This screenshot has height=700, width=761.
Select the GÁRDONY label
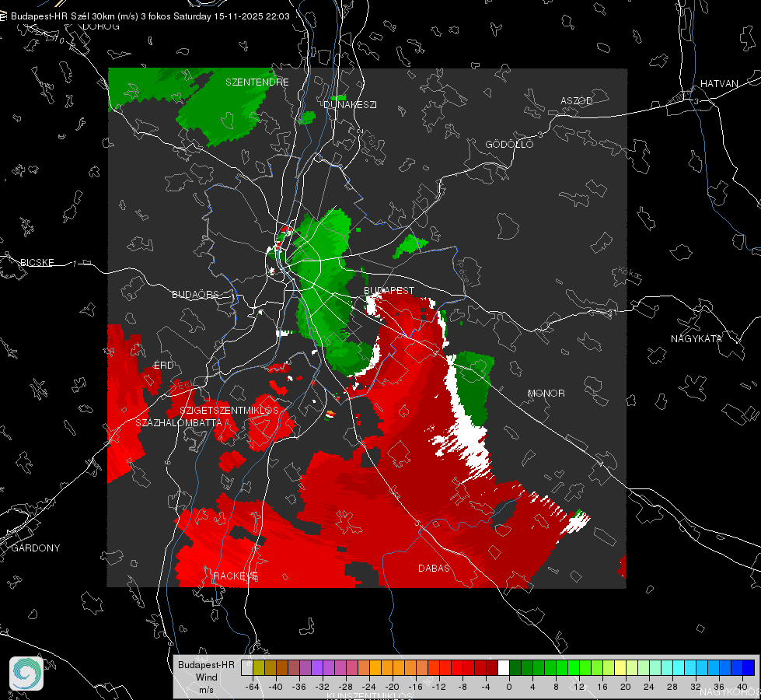[36, 548]
